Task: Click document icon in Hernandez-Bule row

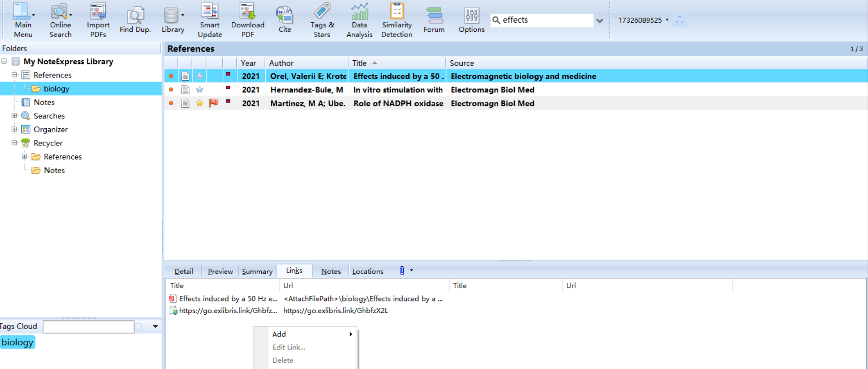Action: pyautogui.click(x=185, y=90)
